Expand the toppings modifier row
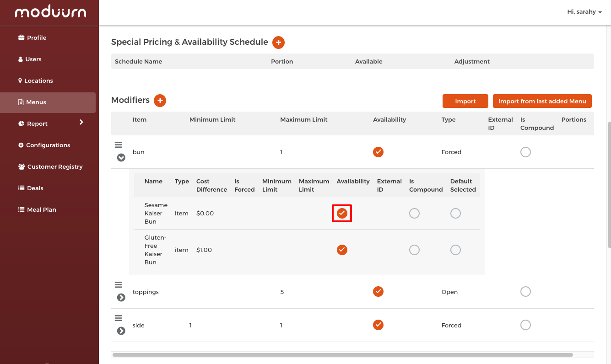This screenshot has height=364, width=611. pyautogui.click(x=121, y=298)
